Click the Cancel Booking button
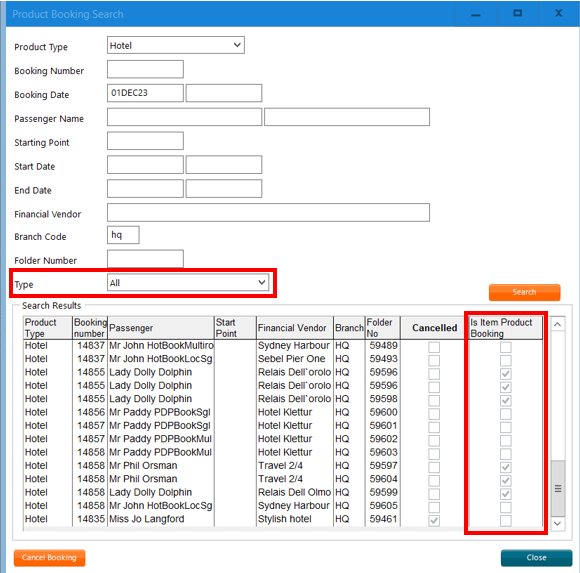Viewport: 580px width, 573px height. coord(49,558)
